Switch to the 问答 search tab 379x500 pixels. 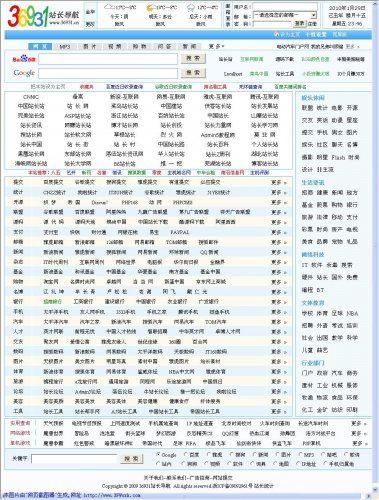(164, 46)
